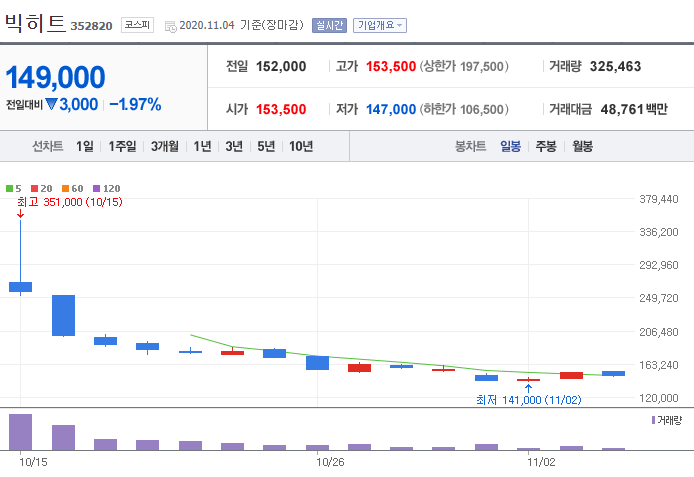Image resolution: width=694 pixels, height=477 pixels.
Task: Click the 최저 141,000 (11/02) label
Action: pos(528,400)
